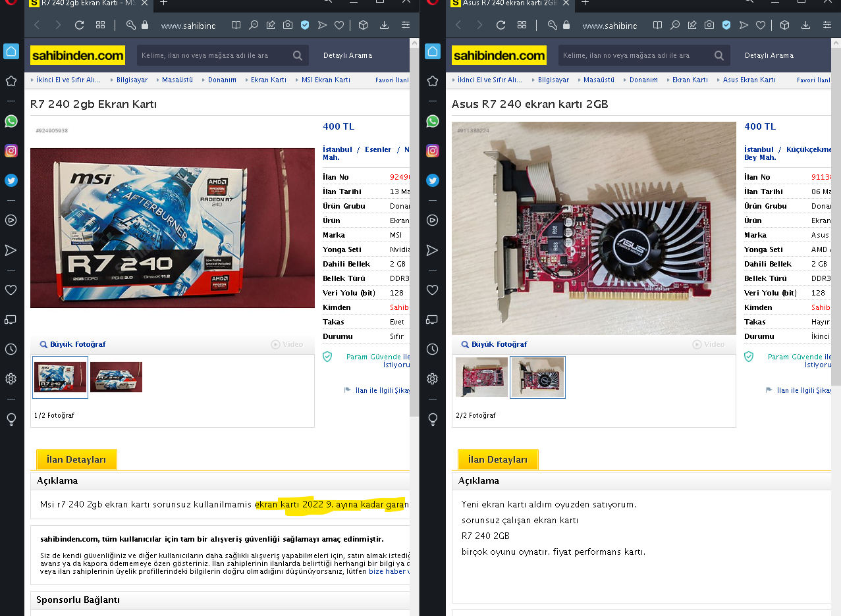Image resolution: width=841 pixels, height=616 pixels.
Task: Click the blue ad-blocker shield in left window
Action: [304, 25]
